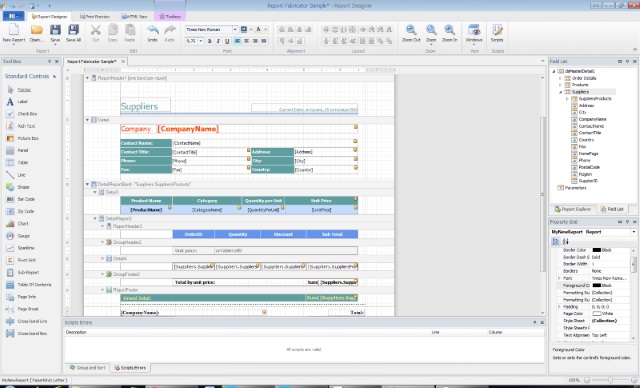This screenshot has width=640, height=388.
Task: Open the font name dropdown
Action: tap(235, 29)
